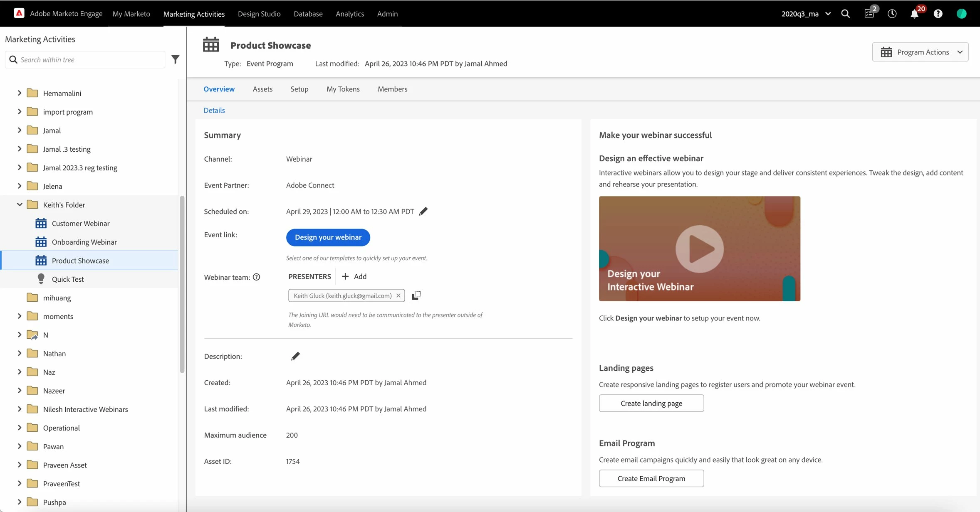Open the notifications bell icon
The height and width of the screenshot is (512, 980).
click(914, 14)
